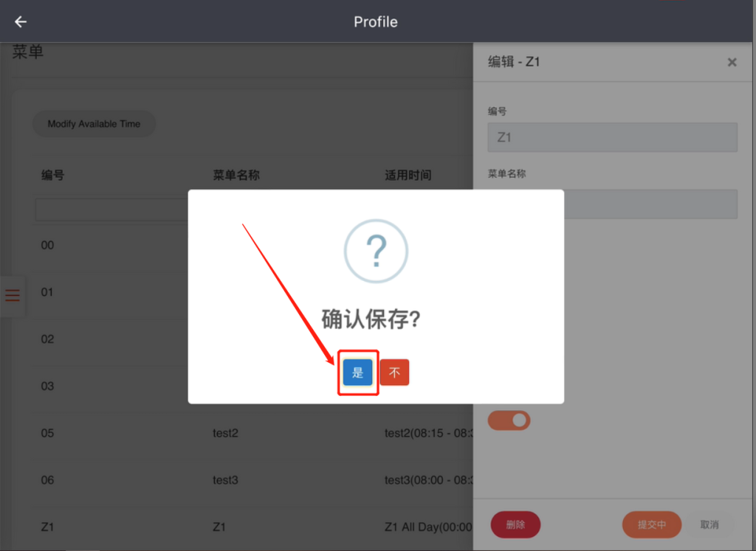The image size is (756, 551).
Task: Click the 菜单名称 column header
Action: pyautogui.click(x=236, y=176)
